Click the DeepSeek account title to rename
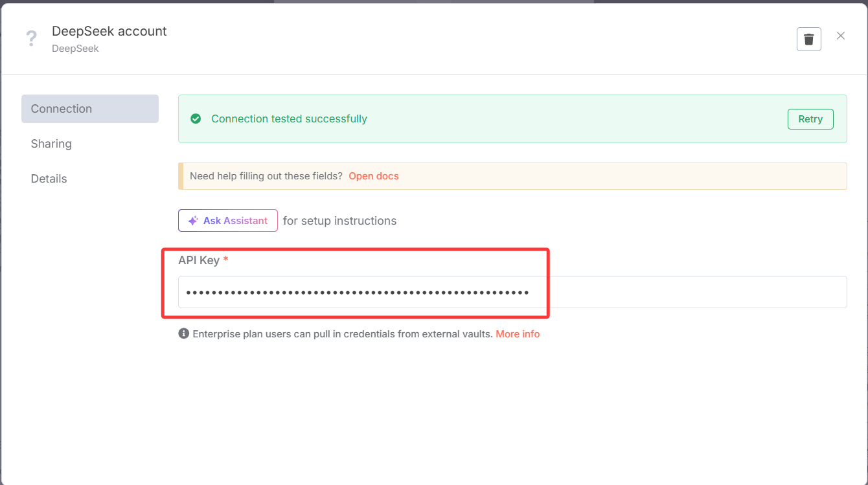 [x=109, y=31]
